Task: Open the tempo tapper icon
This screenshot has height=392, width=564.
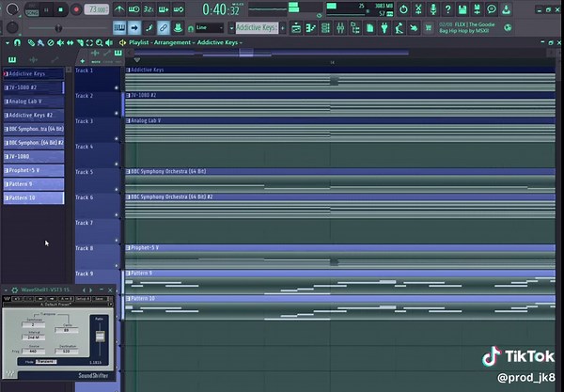Action: click(399, 27)
